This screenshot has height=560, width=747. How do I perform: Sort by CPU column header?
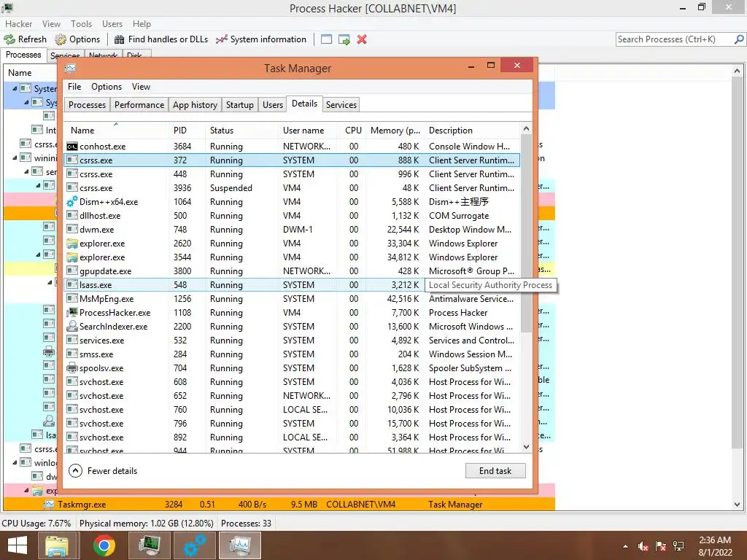353,131
